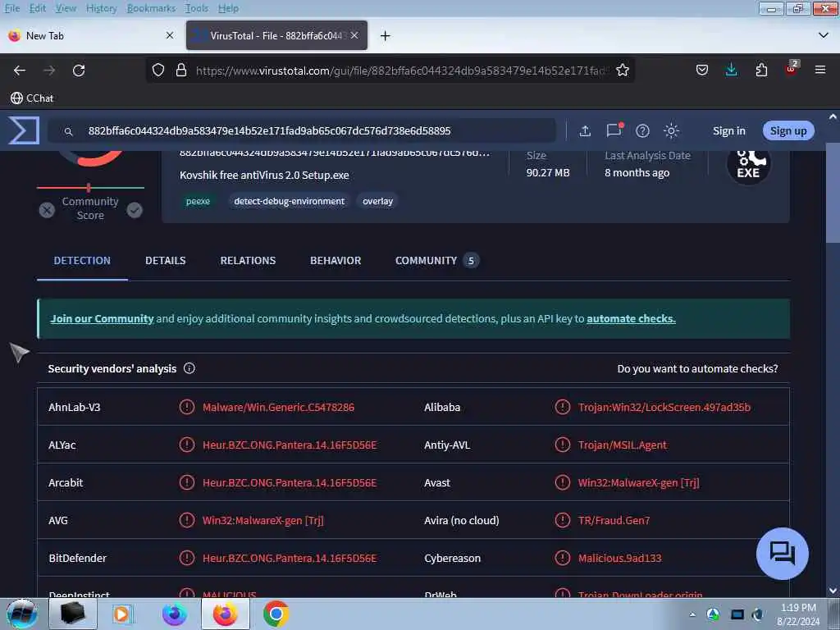Click the community score upvote check icon
The width and height of the screenshot is (840, 630).
coord(135,210)
